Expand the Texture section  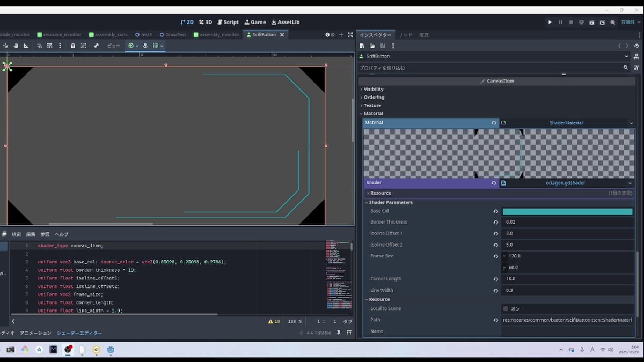pos(372,106)
